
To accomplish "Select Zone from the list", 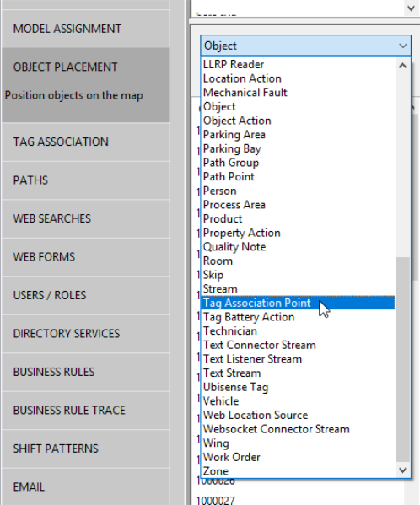I will tap(298, 471).
